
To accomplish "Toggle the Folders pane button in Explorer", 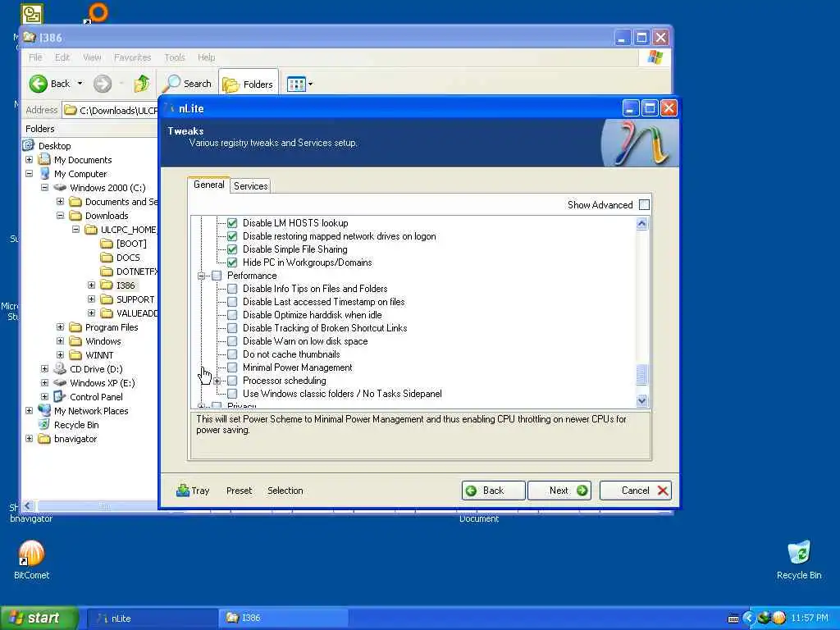I will [248, 84].
